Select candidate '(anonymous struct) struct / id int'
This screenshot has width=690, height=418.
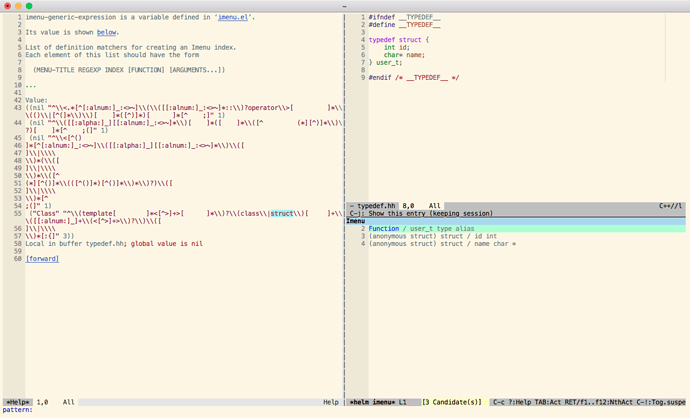pos(433,236)
